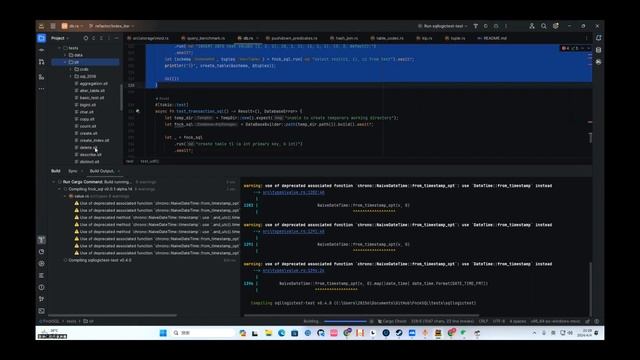Viewport: 640px width, 360px height.
Task: Switch to the README.md editor tab
Action: pos(492,38)
